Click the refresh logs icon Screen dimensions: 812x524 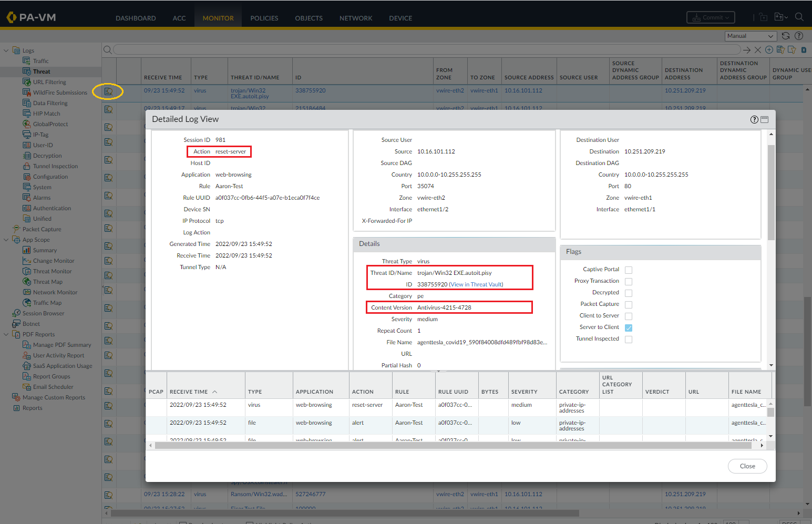click(x=786, y=36)
